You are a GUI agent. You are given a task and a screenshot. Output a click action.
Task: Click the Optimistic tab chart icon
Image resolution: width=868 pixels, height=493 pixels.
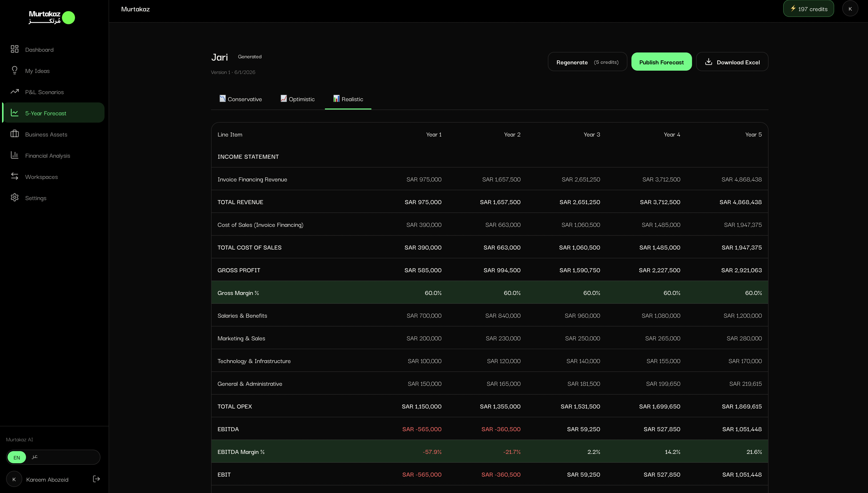284,99
